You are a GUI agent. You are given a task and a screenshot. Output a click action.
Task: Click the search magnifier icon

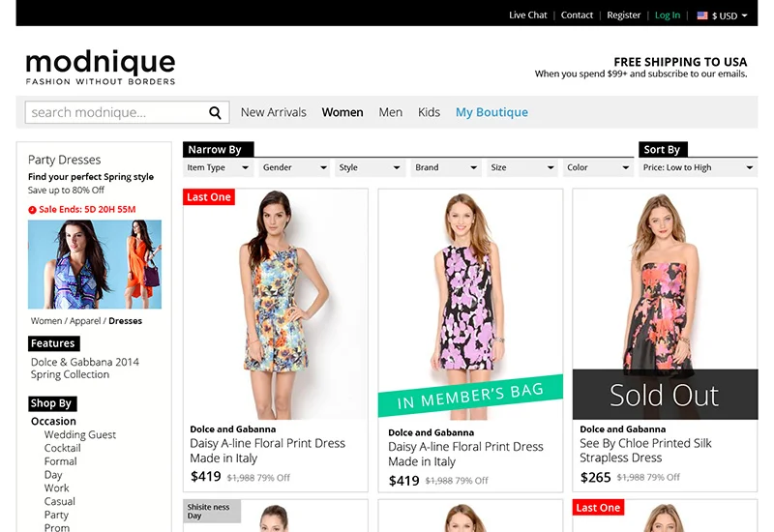coord(215,112)
